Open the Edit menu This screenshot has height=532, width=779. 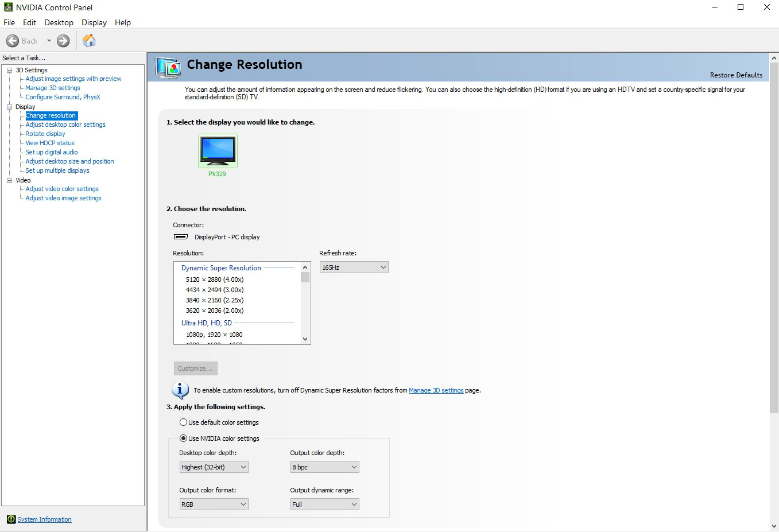tap(29, 22)
